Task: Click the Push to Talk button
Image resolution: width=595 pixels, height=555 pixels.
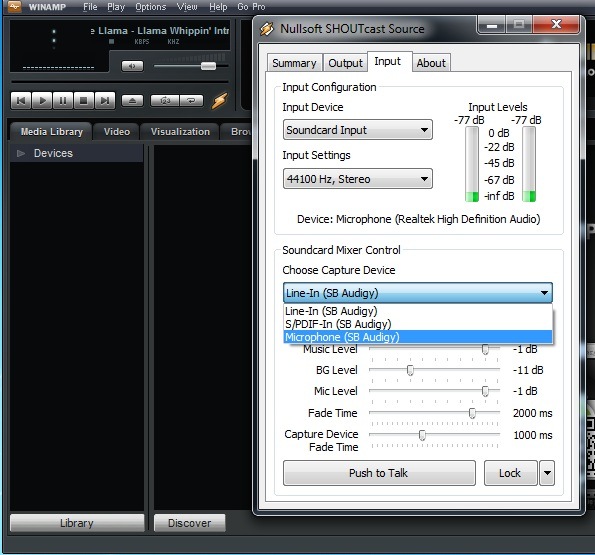Action: (x=379, y=473)
